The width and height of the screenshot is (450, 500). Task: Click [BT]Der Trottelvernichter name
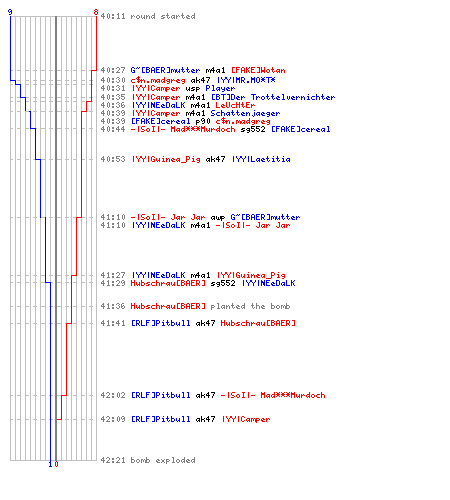pos(273,97)
